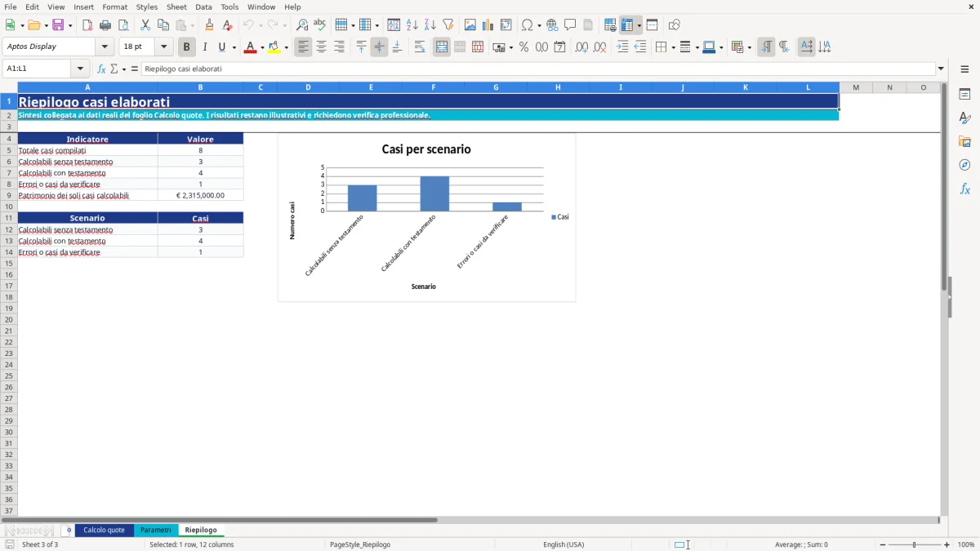Open the sidebar Gallery panel

coord(964,141)
